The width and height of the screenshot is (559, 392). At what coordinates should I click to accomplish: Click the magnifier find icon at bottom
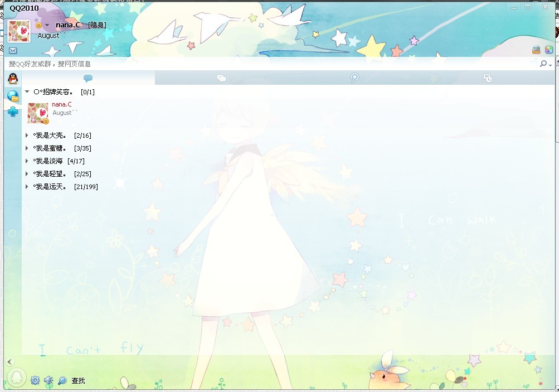62,381
